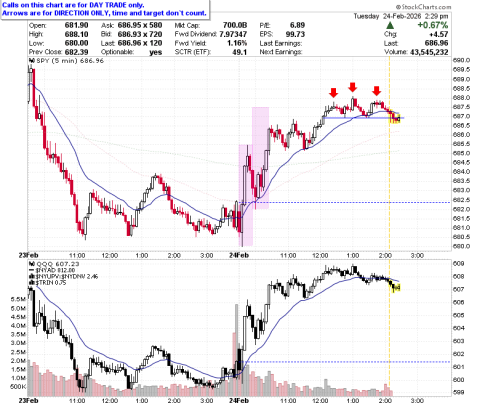480x406 pixels.
Task: Click the 690.0 price axis label
Action: click(461, 60)
